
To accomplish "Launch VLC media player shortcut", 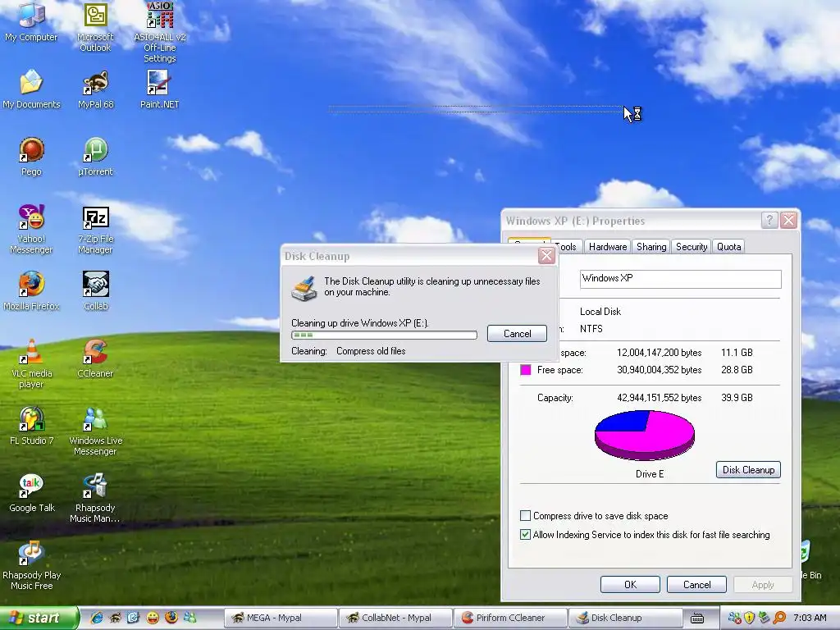I will (x=31, y=363).
